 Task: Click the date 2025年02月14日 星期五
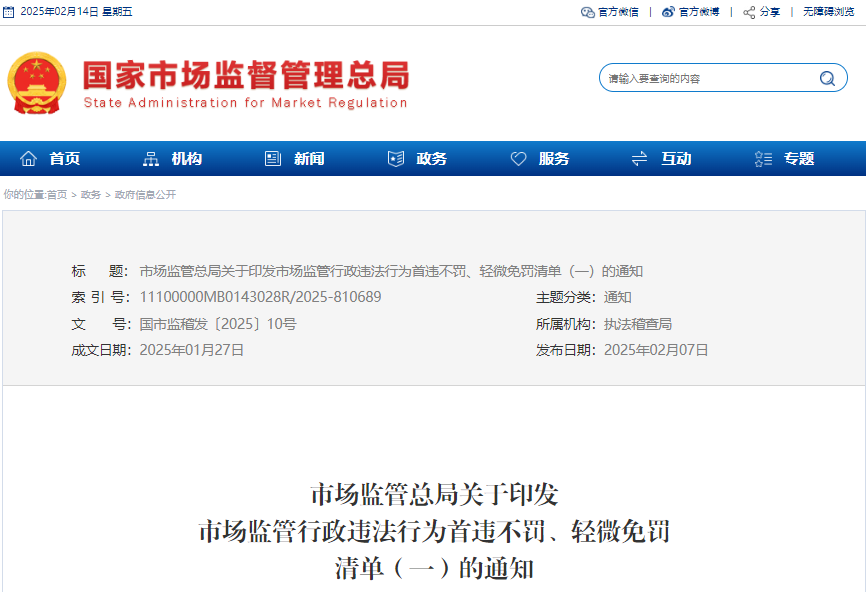(x=76, y=12)
